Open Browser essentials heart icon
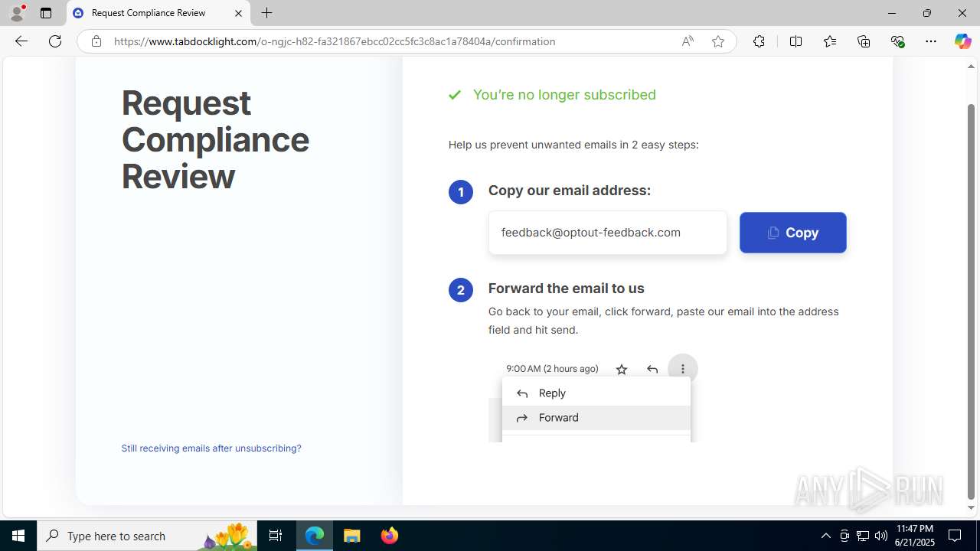The image size is (980, 551). pyautogui.click(x=898, y=41)
